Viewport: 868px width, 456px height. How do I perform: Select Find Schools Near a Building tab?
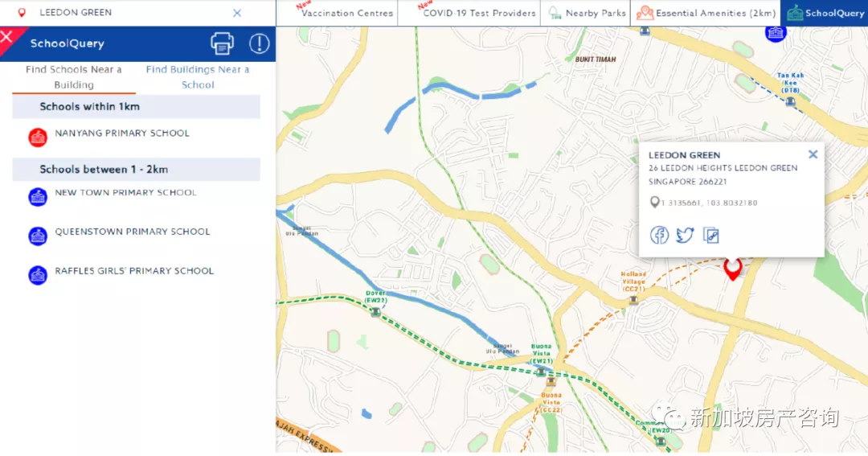(x=74, y=77)
